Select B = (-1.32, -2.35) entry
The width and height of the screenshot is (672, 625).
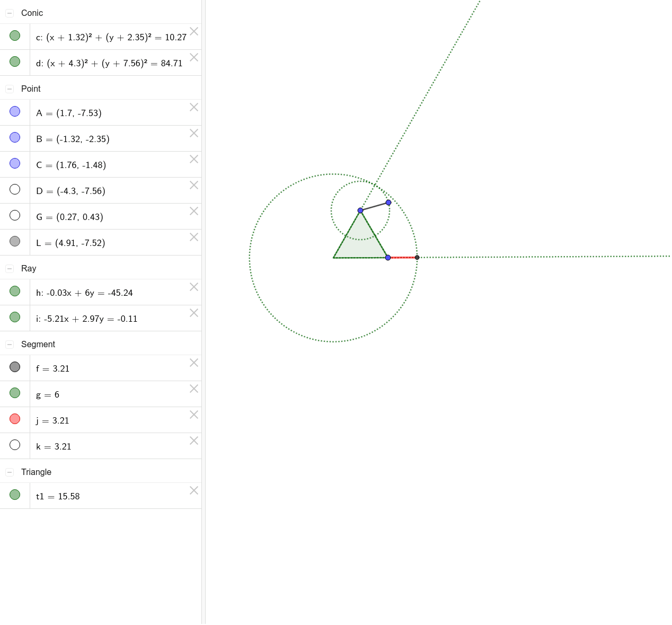pos(73,139)
